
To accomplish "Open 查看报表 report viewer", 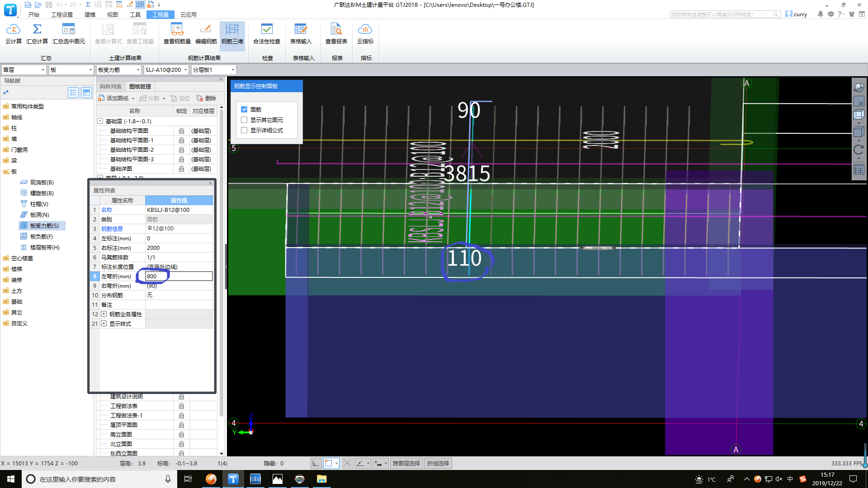I will pyautogui.click(x=336, y=34).
